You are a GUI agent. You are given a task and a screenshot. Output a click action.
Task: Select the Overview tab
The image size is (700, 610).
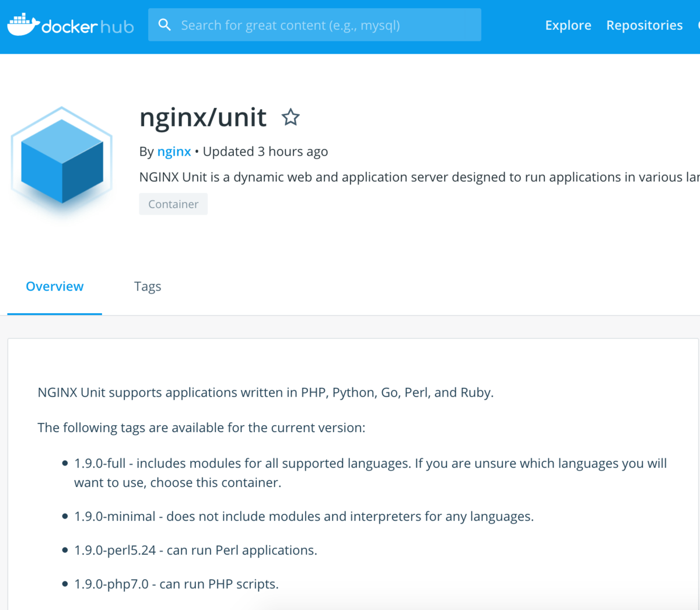(54, 286)
